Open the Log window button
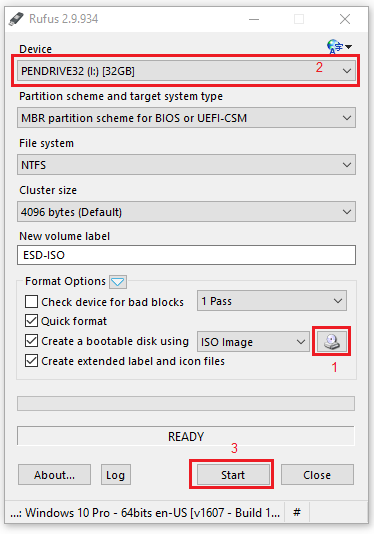374x534 pixels. click(x=115, y=474)
